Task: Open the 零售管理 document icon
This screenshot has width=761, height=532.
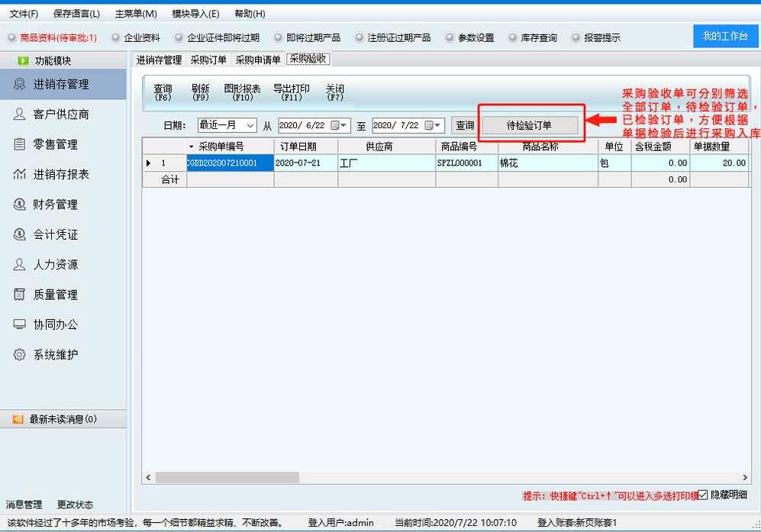Action: point(19,144)
